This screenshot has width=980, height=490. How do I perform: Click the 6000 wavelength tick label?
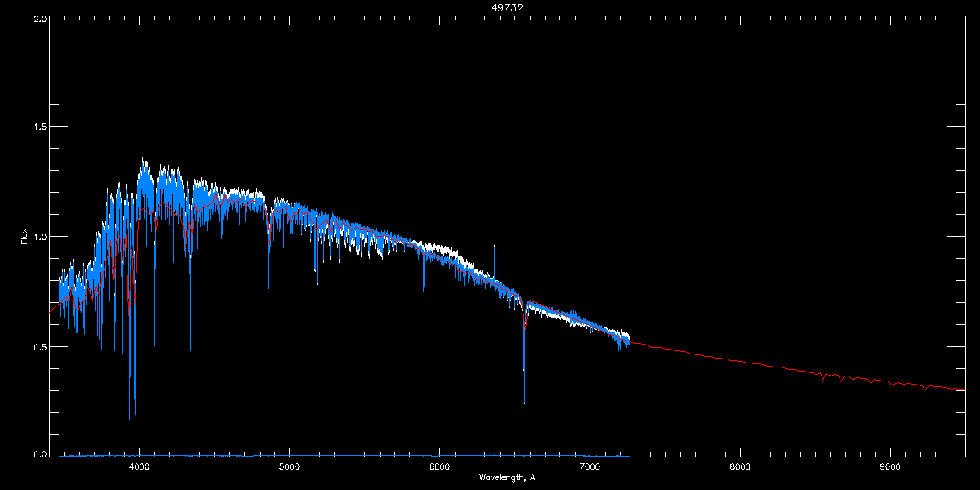click(439, 467)
